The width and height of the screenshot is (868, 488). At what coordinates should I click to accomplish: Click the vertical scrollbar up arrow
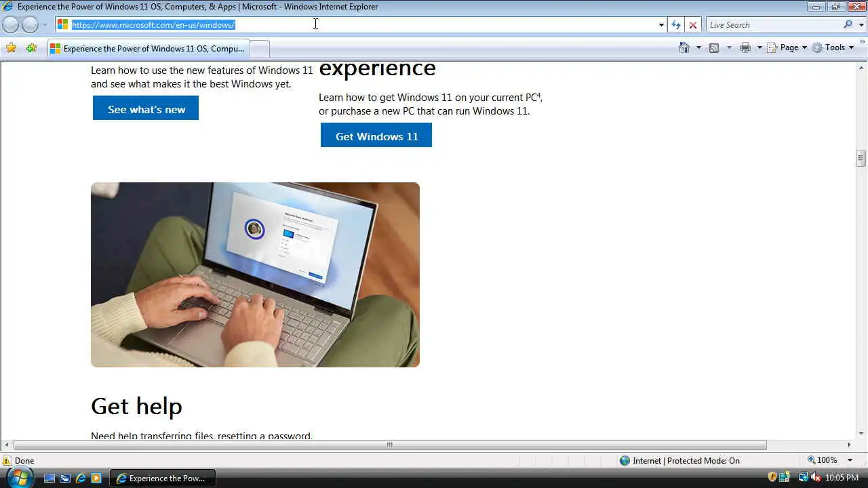click(x=861, y=67)
